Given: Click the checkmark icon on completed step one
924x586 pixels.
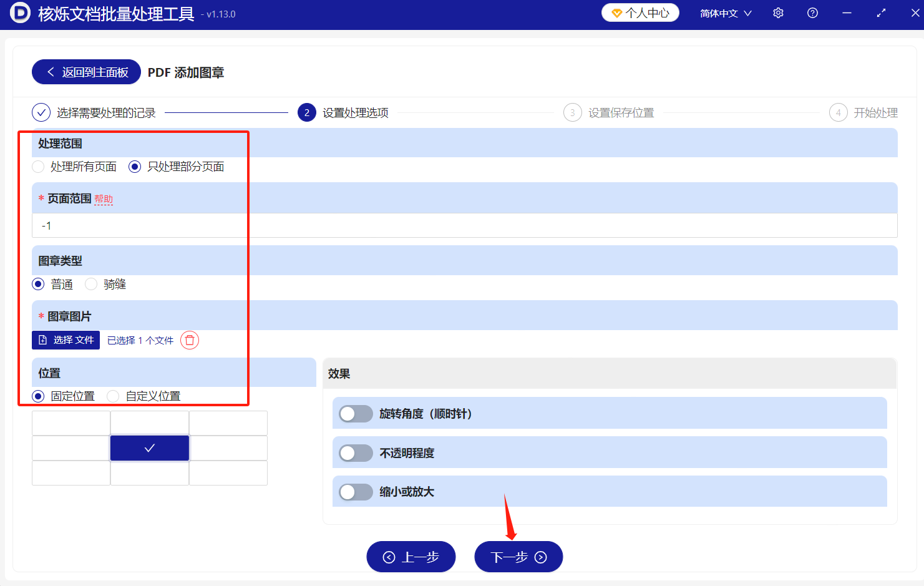Looking at the screenshot, I should (x=41, y=112).
